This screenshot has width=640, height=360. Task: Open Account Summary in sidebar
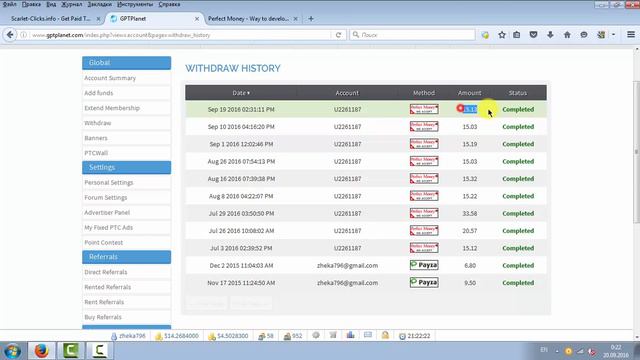[x=110, y=78]
